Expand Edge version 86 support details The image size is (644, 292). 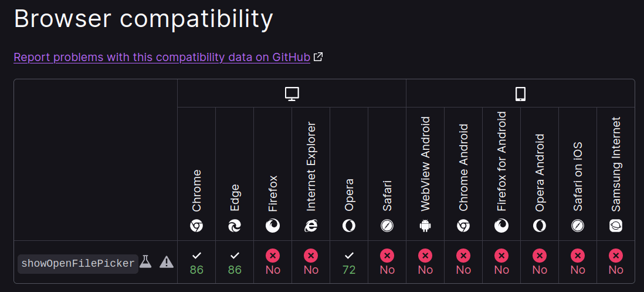[235, 263]
